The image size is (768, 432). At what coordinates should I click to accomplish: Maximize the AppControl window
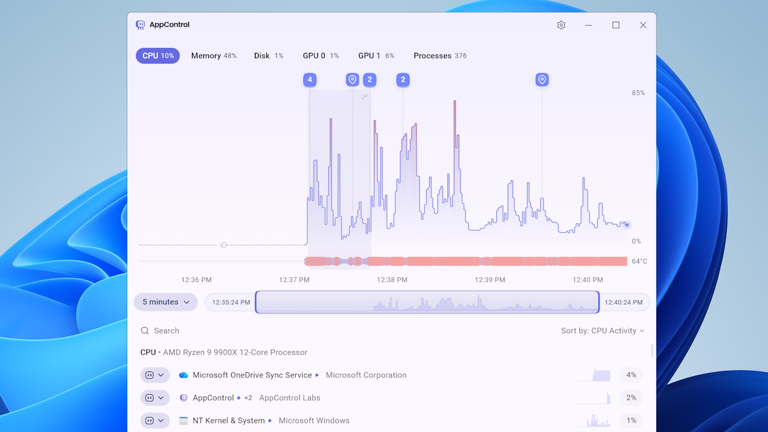click(616, 25)
